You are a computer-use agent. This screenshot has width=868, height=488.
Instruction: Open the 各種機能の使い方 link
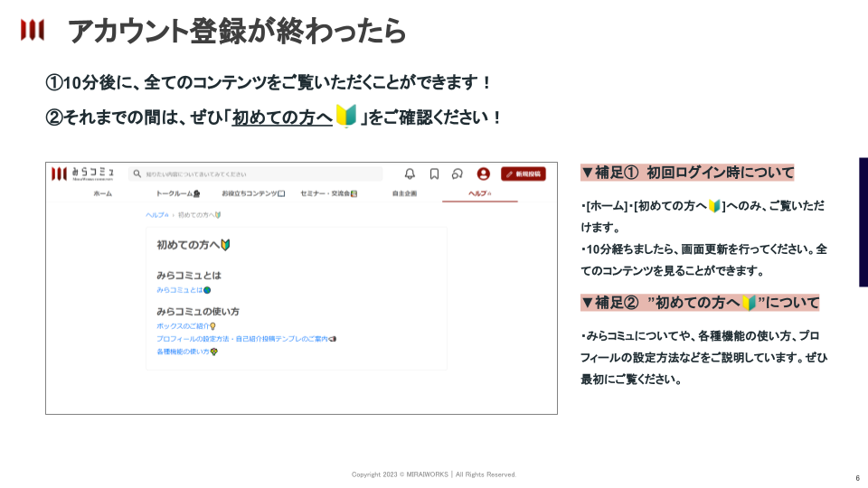tap(187, 352)
